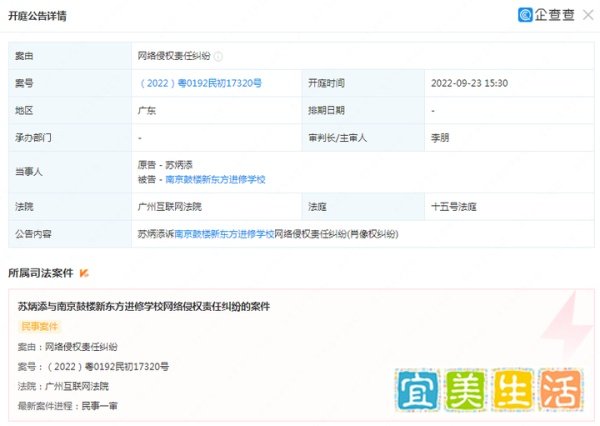This screenshot has width=600, height=426.
Task: Select courtroom value 十五号法庭
Action: click(454, 207)
